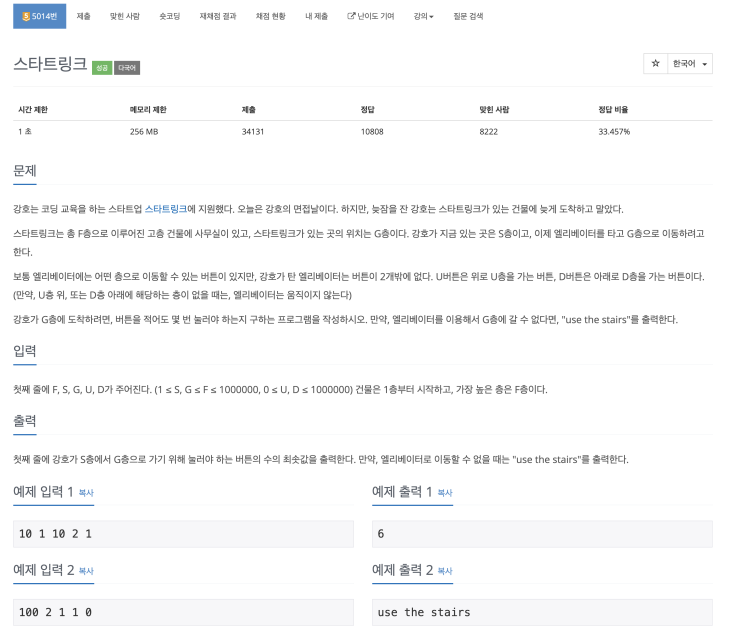Open the 한국어 language dropdown

[690, 64]
